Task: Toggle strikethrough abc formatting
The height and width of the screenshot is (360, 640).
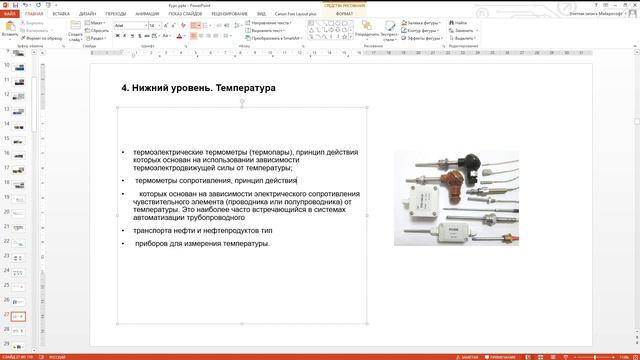Action: click(x=147, y=36)
